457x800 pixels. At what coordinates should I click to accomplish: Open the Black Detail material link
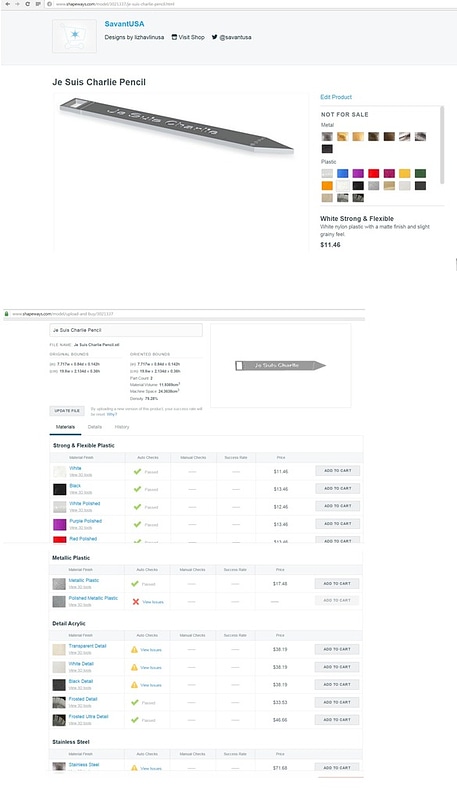point(81,681)
